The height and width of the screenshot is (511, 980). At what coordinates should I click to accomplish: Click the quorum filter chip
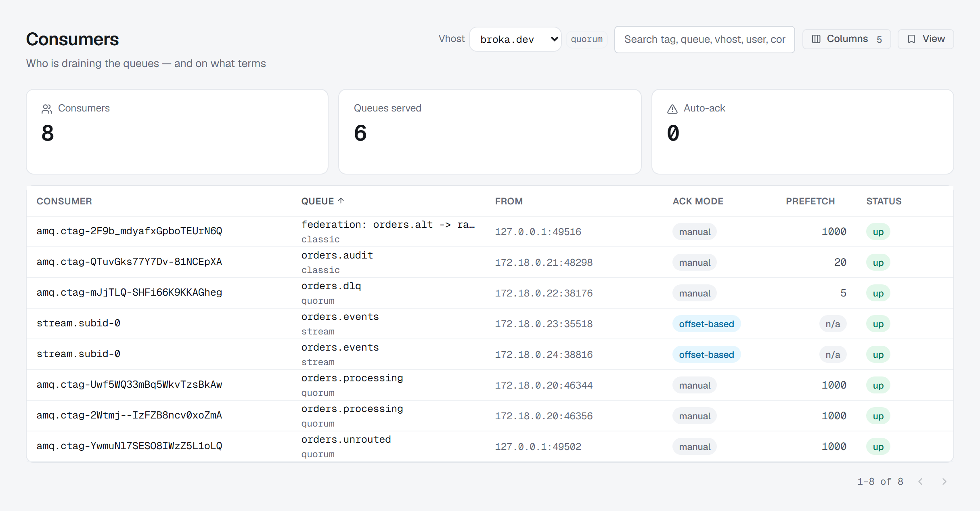pyautogui.click(x=586, y=39)
